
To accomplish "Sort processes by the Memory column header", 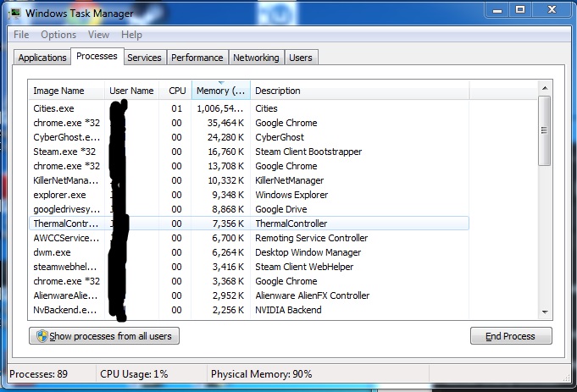I will pyautogui.click(x=220, y=91).
